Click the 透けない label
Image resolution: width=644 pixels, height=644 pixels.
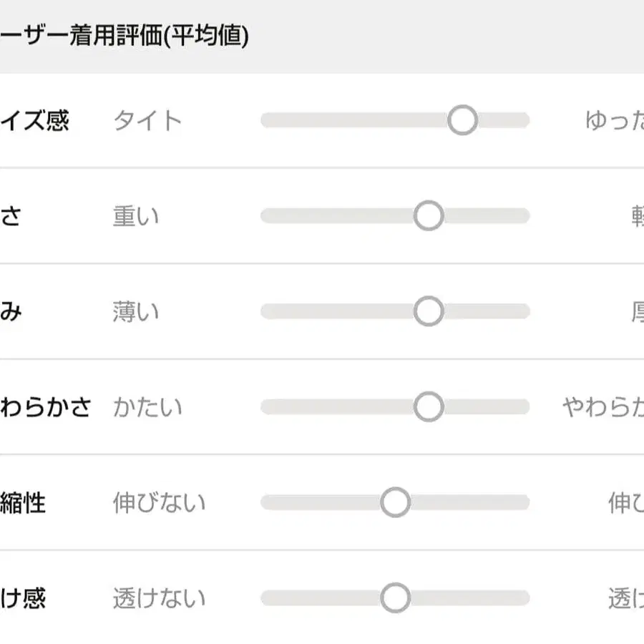pos(159,598)
